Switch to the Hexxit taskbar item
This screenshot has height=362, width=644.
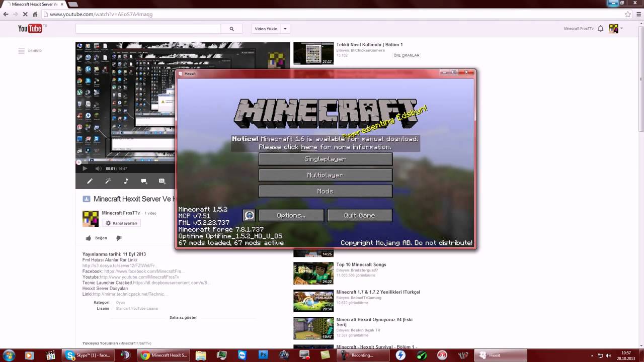[500, 355]
